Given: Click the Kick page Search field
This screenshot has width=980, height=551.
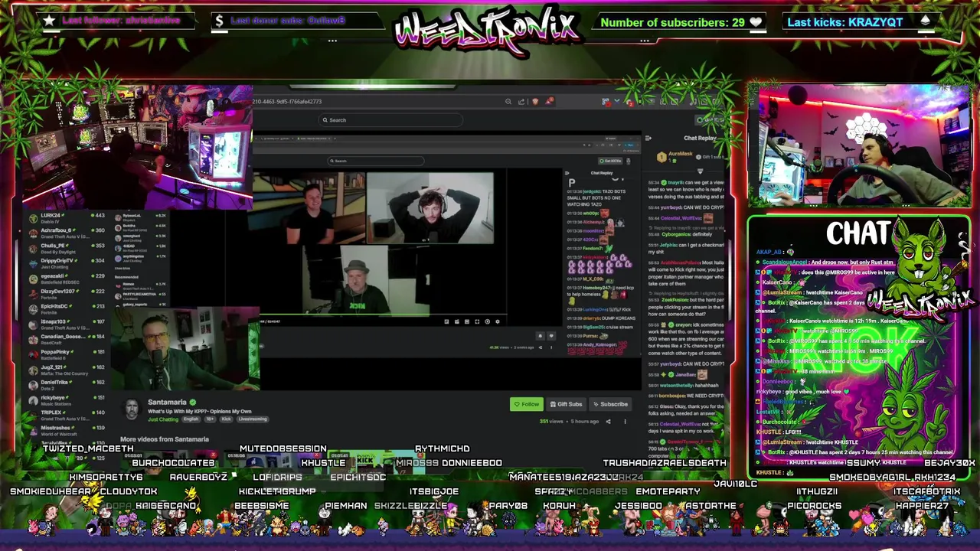Looking at the screenshot, I should pos(391,120).
